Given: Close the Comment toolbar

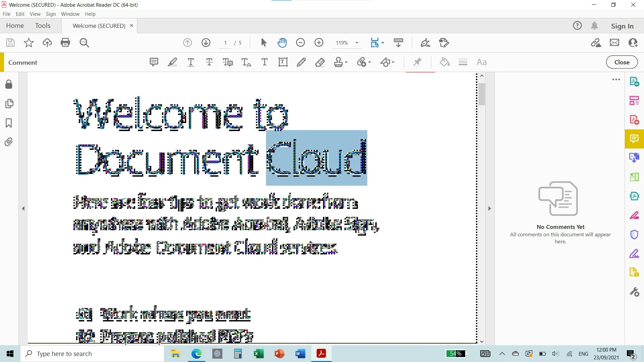Looking at the screenshot, I should tap(622, 62).
